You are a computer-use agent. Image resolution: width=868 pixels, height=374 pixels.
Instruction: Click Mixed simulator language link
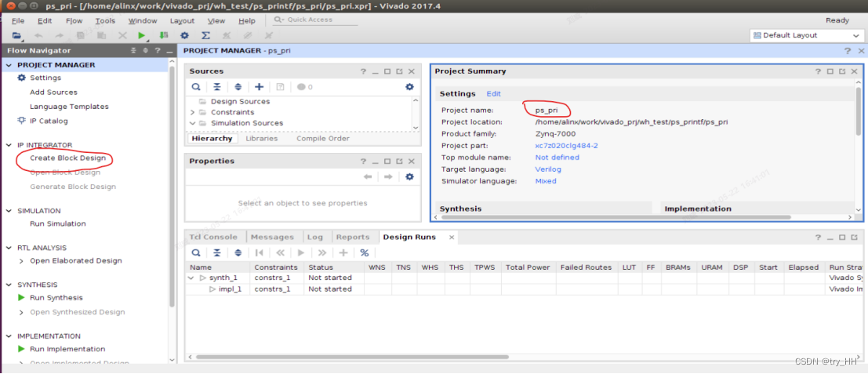(546, 181)
